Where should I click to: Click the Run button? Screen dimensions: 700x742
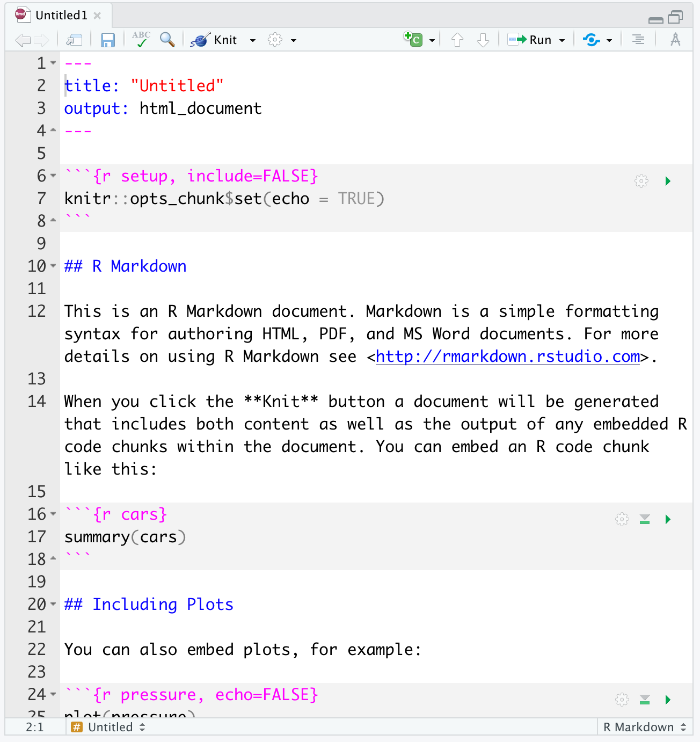529,40
